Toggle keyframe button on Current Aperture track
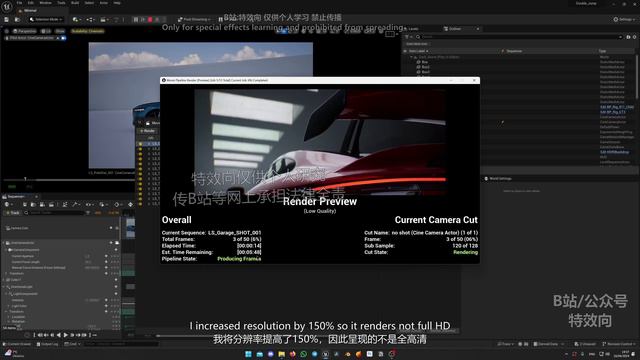This screenshot has width=640, height=360. click(106, 256)
